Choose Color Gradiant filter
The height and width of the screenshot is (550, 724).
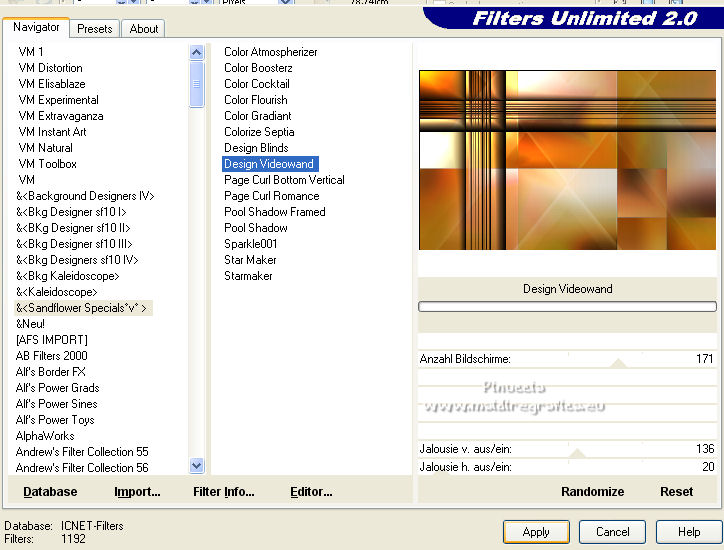coord(258,116)
